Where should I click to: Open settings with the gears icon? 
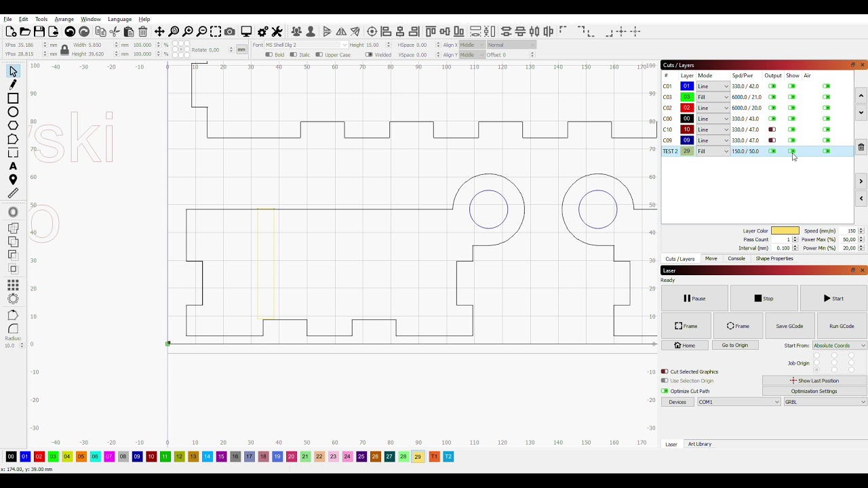(263, 31)
